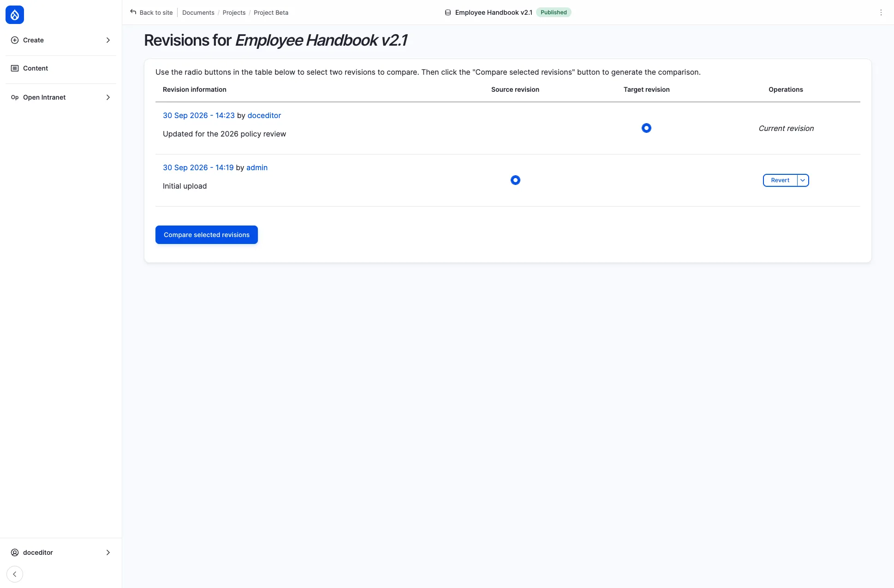Click the Employee Handbook v2.1 title in top bar

[x=494, y=12]
